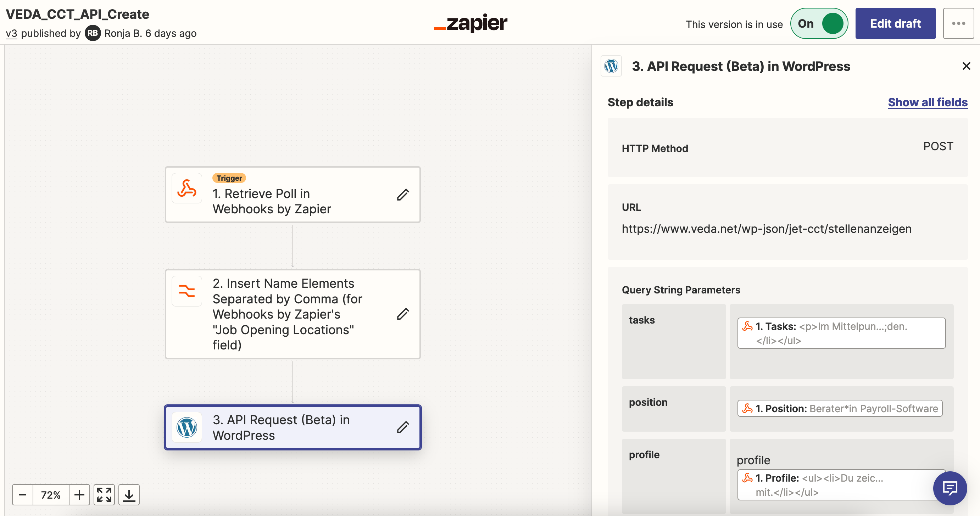Edit step 3 API Request pencil icon
The width and height of the screenshot is (980, 516).
click(403, 427)
